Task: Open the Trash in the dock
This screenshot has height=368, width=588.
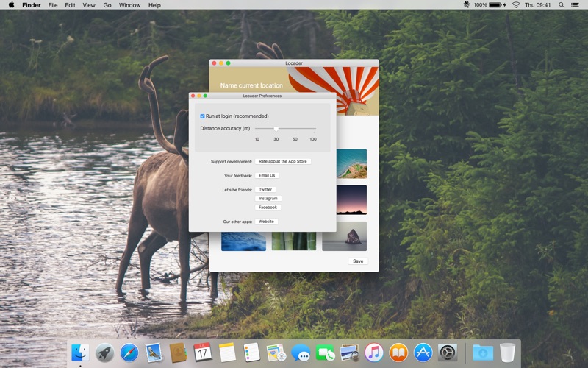Action: [507, 353]
